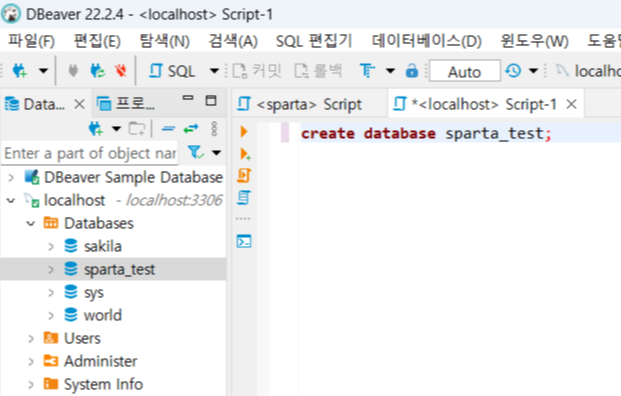Collapse the localhost connection node
The image size is (621, 396).
pyautogui.click(x=11, y=200)
